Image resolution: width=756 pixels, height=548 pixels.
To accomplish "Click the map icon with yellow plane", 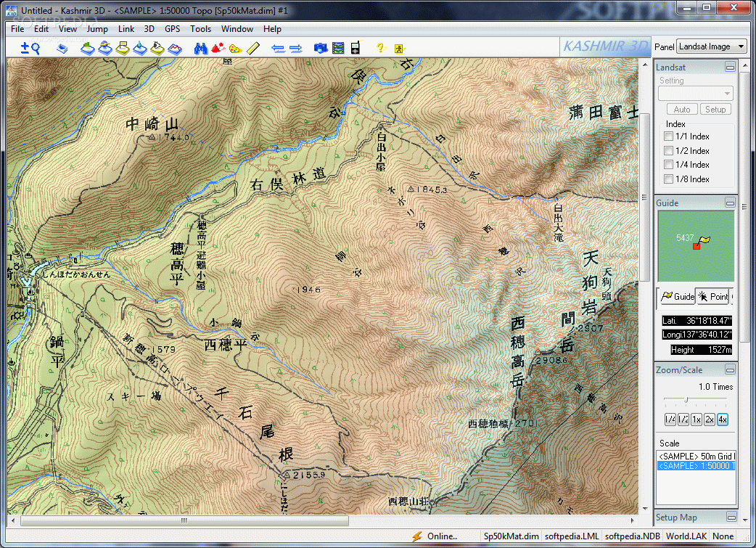I will [105, 48].
